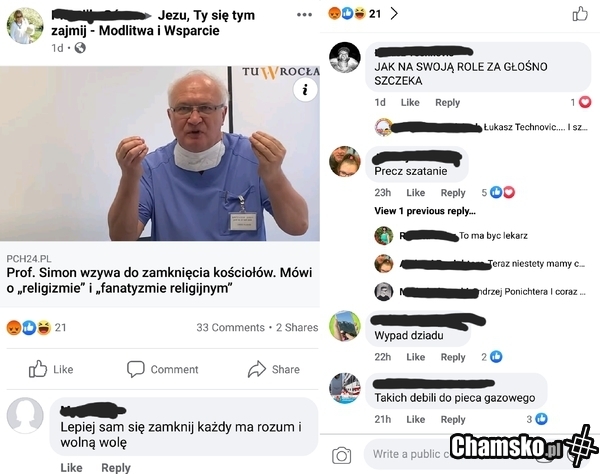This screenshot has width=600, height=474.
Task: Like the 'Precz szatanie' comment
Action: point(416,192)
